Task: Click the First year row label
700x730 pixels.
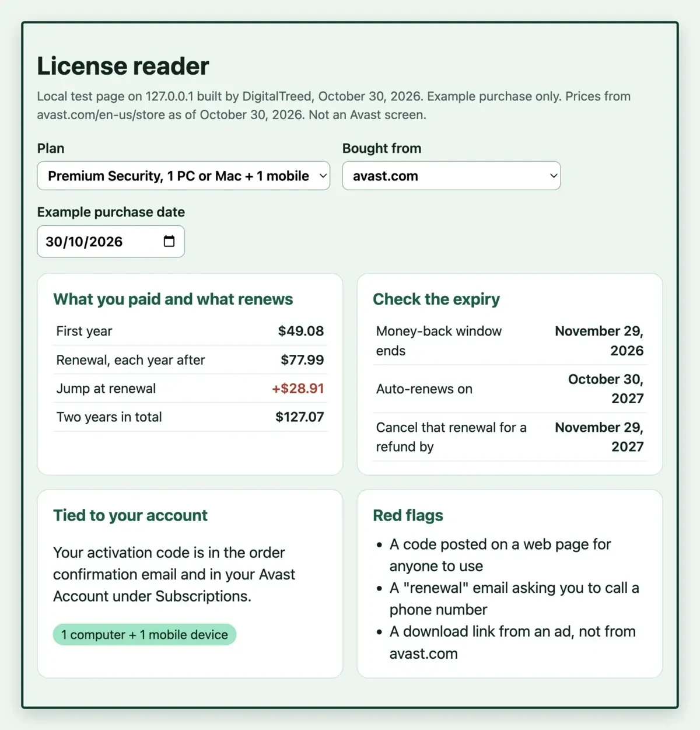Action: pyautogui.click(x=84, y=331)
